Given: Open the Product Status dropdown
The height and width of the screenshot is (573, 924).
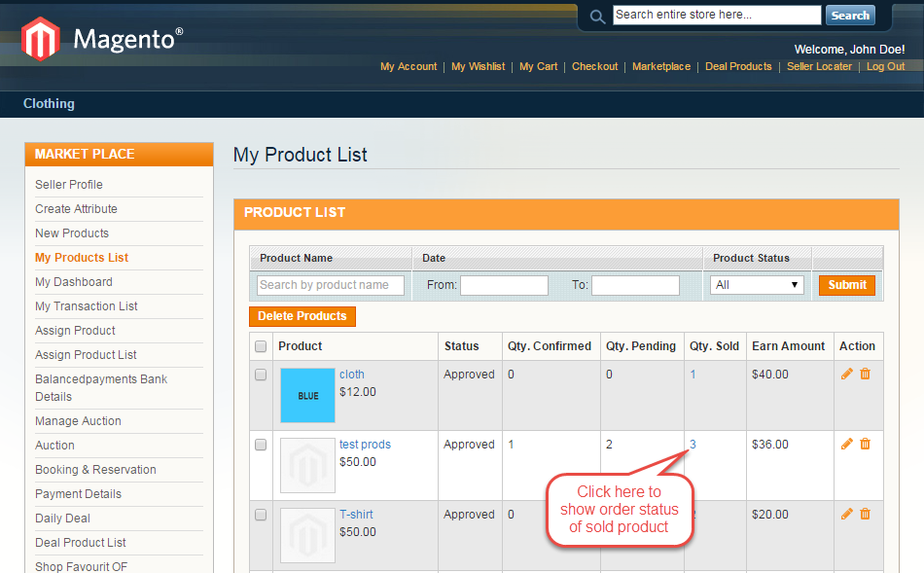Looking at the screenshot, I should coord(757,285).
